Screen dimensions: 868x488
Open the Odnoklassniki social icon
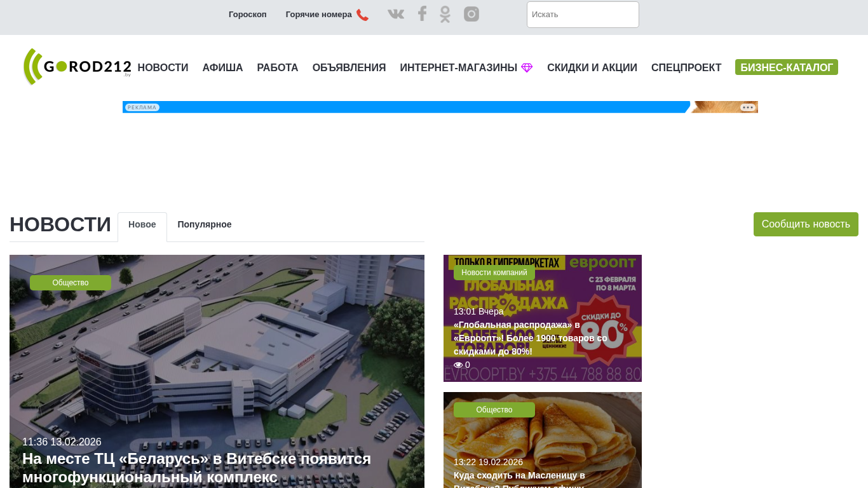pyautogui.click(x=445, y=14)
